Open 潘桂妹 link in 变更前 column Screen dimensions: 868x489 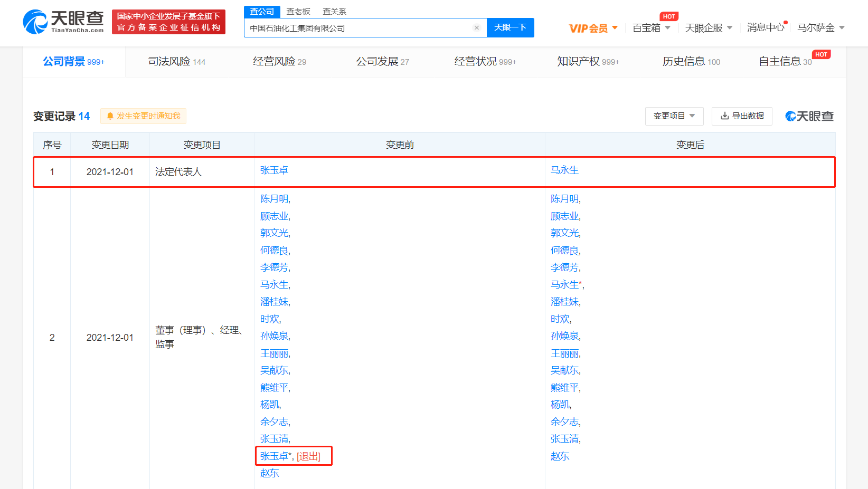pos(275,302)
